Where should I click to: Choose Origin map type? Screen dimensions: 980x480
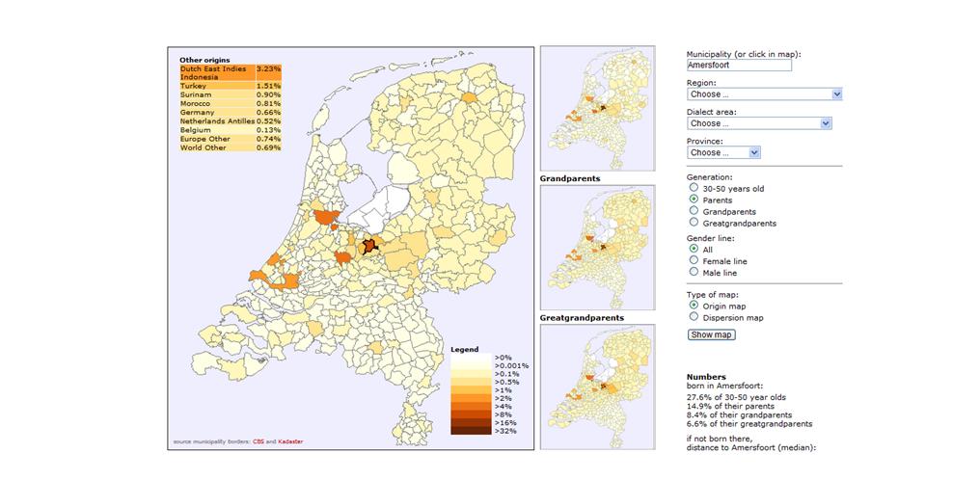pyautogui.click(x=694, y=306)
